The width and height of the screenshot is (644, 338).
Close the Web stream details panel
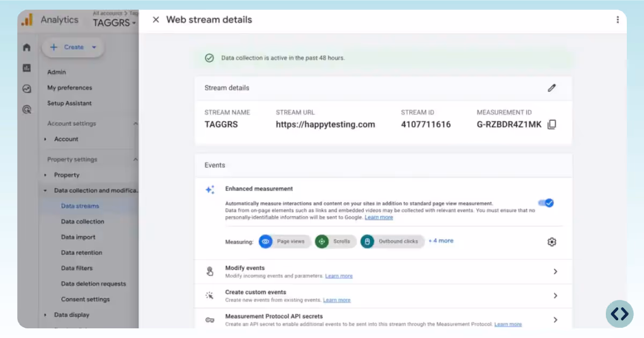coord(156,20)
